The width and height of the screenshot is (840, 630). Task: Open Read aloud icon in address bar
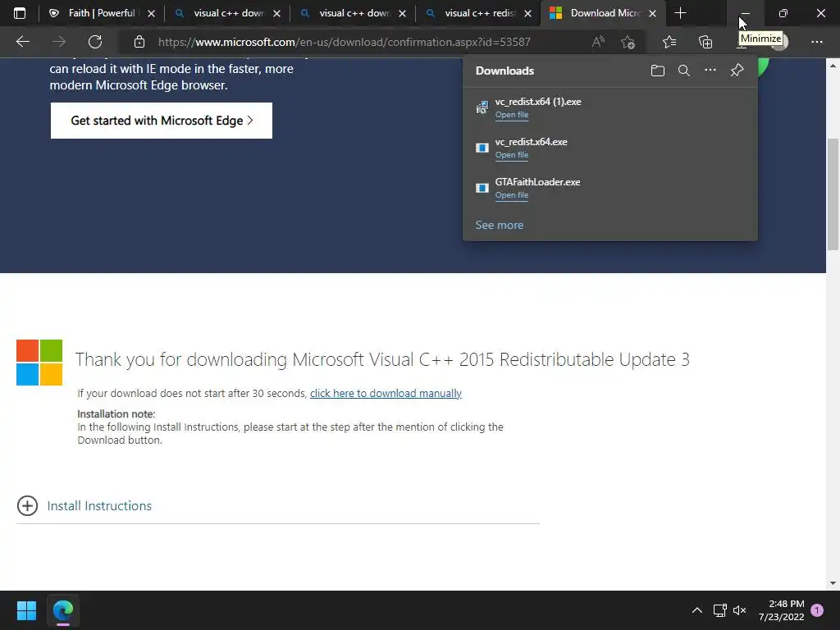click(x=598, y=42)
